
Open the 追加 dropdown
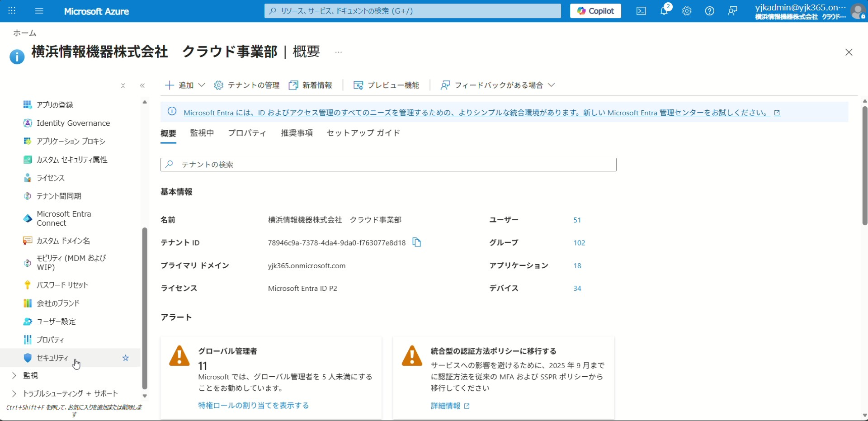[x=185, y=85]
